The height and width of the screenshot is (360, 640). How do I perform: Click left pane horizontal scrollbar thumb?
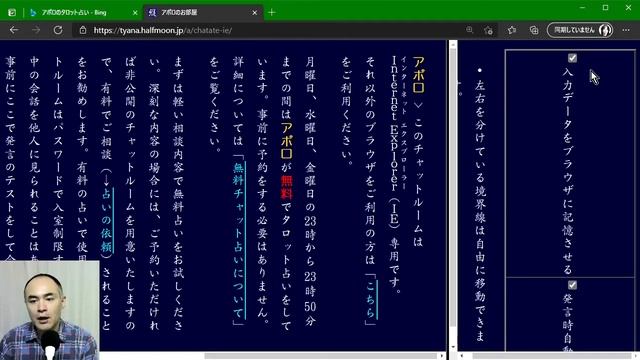tap(320, 356)
